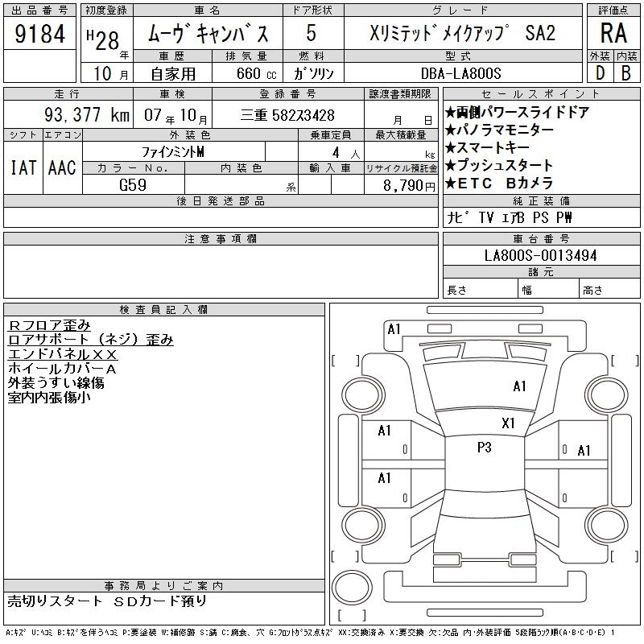Select model code DBA-LA800S
This screenshot has width=644, height=644.
pyautogui.click(x=460, y=73)
